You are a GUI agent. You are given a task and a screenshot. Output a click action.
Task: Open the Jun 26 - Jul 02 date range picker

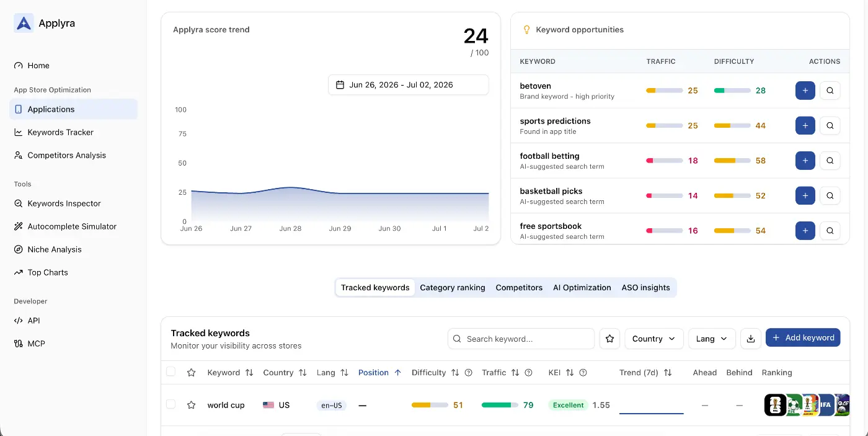point(408,85)
